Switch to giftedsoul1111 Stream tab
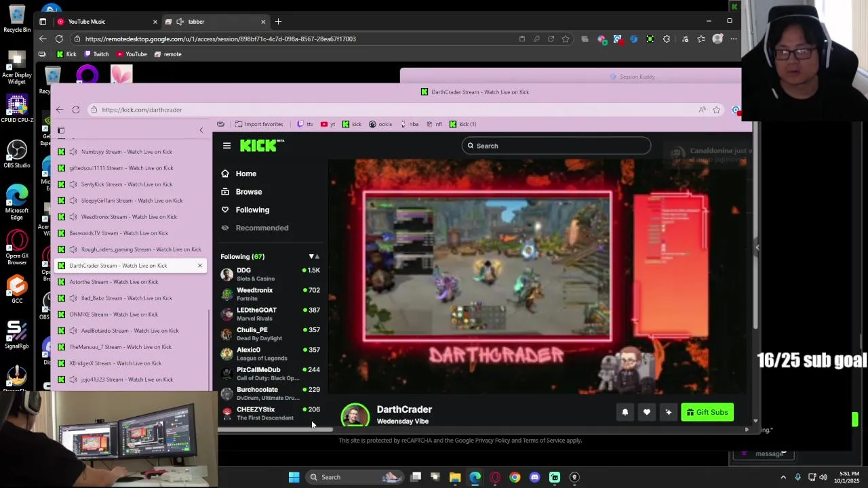Image resolution: width=868 pixels, height=488 pixels. tap(129, 168)
